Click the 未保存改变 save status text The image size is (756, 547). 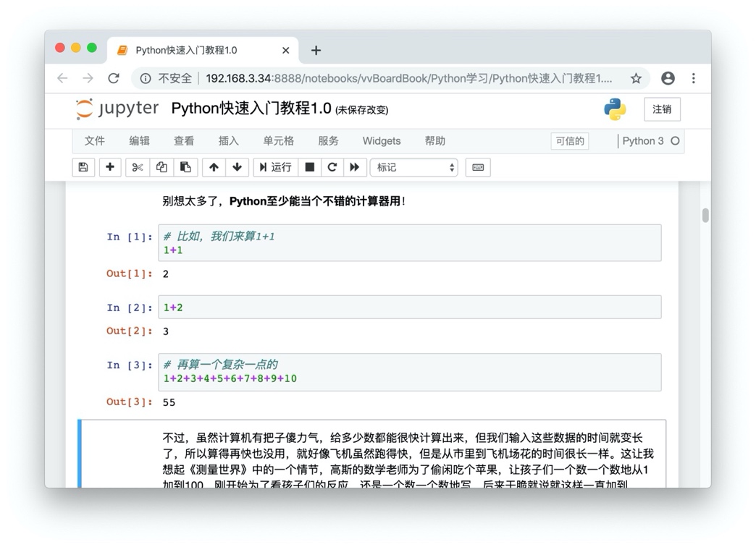[x=361, y=111]
